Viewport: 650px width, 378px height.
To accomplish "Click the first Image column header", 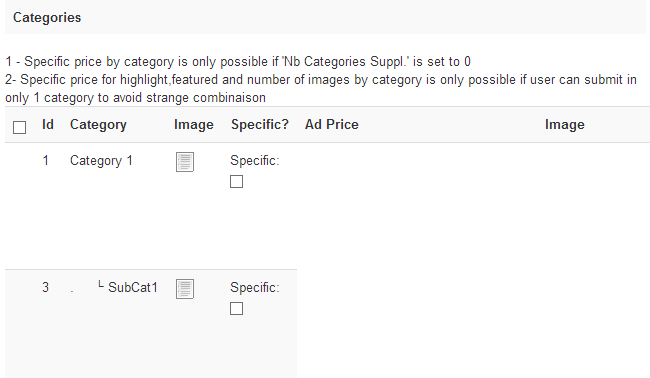I will coord(194,125).
